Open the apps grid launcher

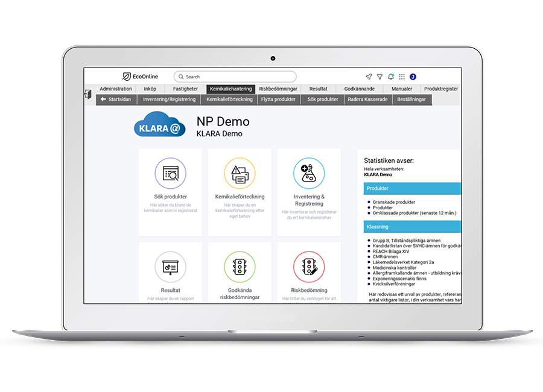click(402, 77)
